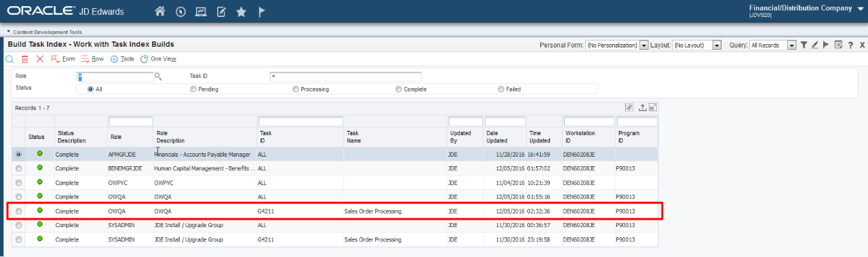Click the Updated By column header

pos(465,136)
